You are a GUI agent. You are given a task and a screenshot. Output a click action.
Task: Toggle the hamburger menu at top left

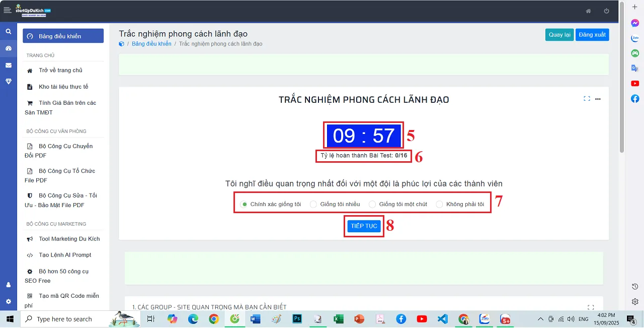pyautogui.click(x=7, y=10)
